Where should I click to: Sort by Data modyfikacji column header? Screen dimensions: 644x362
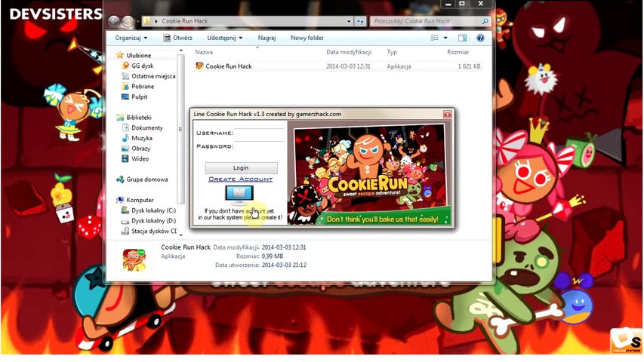click(x=349, y=52)
